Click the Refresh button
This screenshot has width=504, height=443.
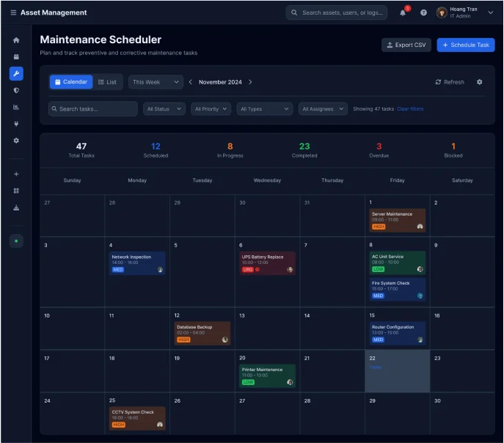pyautogui.click(x=450, y=82)
